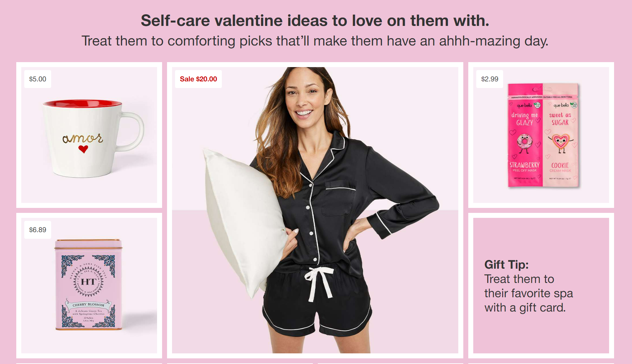Viewport: 632px width, 364px height.
Task: Open the black satin pajama set image
Action: (x=315, y=210)
